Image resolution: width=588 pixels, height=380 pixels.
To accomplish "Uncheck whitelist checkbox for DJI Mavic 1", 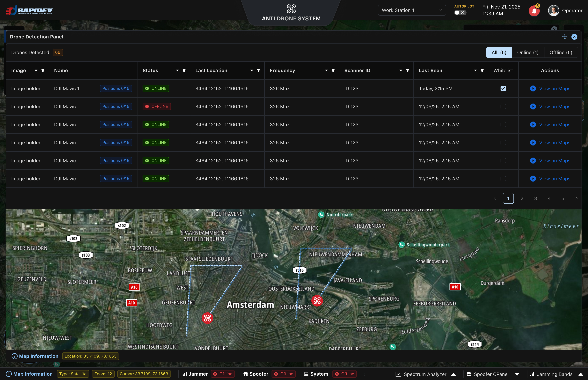I will pyautogui.click(x=503, y=89).
